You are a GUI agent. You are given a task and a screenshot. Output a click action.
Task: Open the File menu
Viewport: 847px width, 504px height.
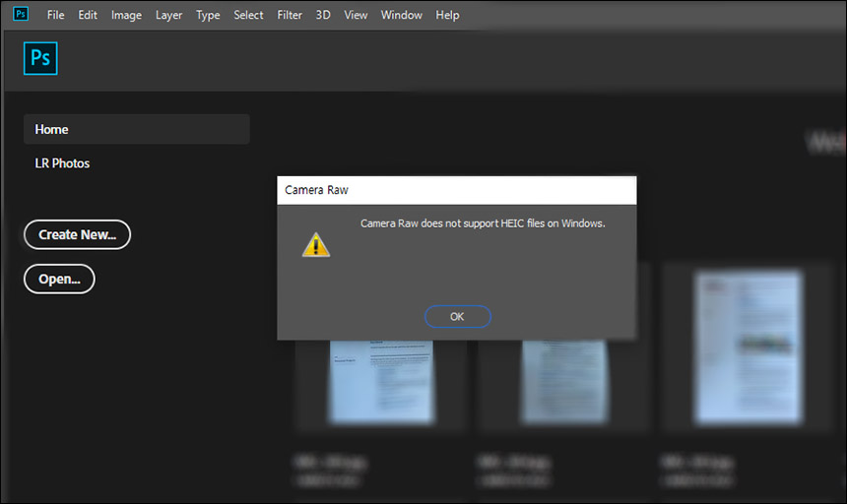click(x=55, y=15)
